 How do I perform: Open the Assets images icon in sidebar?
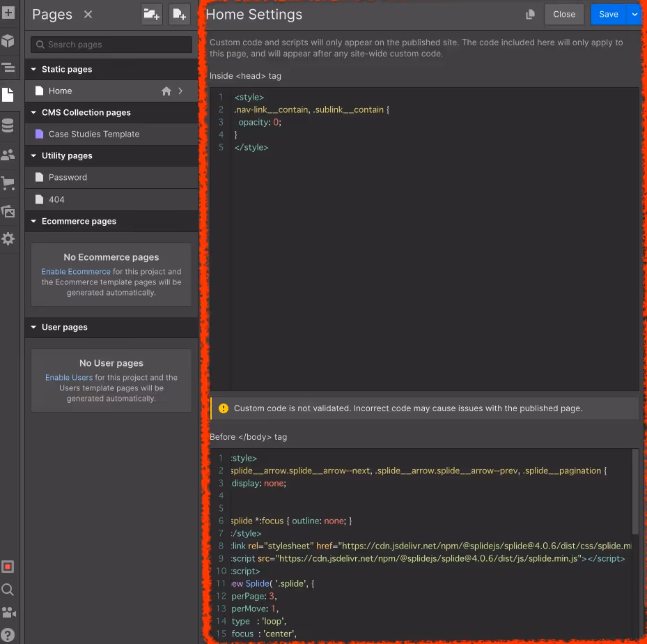click(x=8, y=211)
